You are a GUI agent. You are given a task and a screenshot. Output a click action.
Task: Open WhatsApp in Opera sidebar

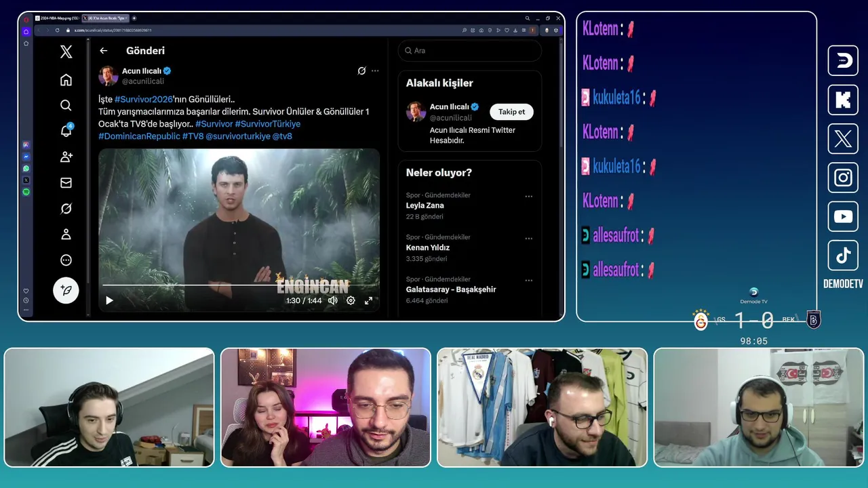(26, 168)
